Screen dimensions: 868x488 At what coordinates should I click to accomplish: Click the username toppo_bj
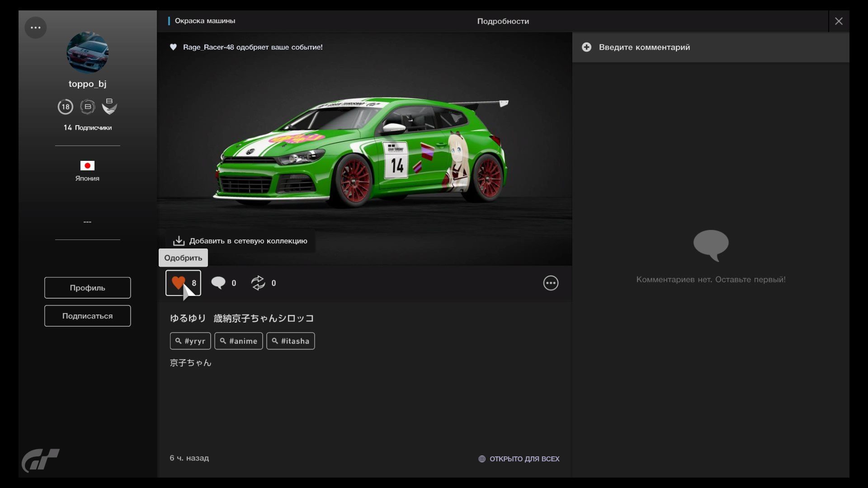coord(88,84)
